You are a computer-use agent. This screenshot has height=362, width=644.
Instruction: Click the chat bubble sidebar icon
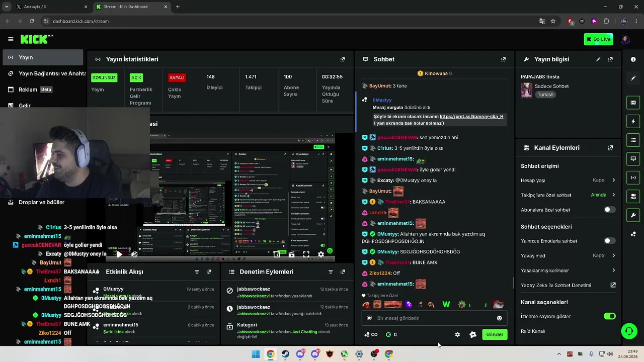pyautogui.click(x=633, y=158)
